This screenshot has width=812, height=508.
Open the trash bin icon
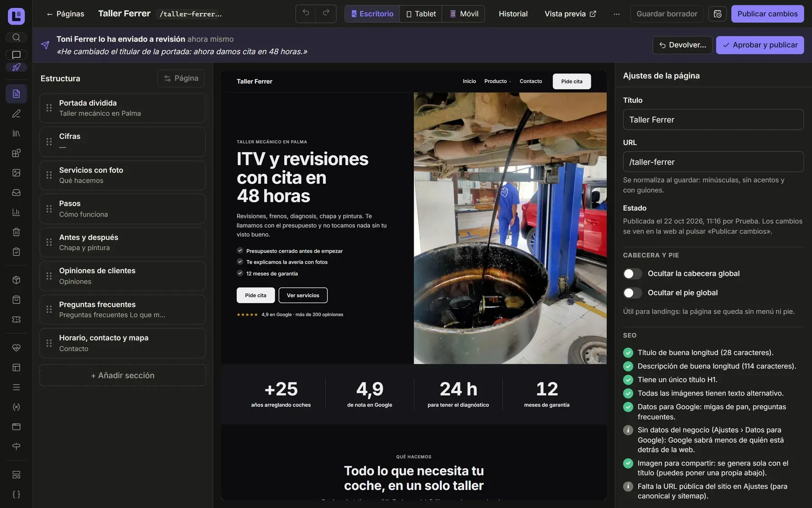pyautogui.click(x=16, y=232)
